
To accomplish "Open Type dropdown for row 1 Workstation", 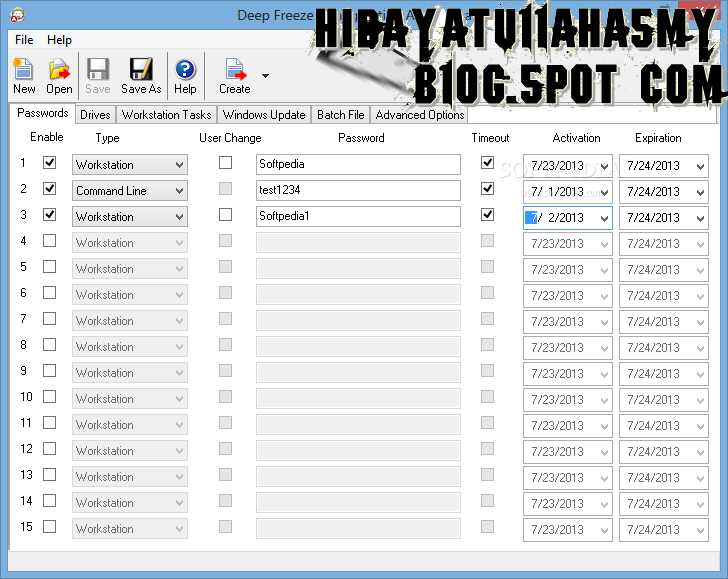I will tap(130, 165).
